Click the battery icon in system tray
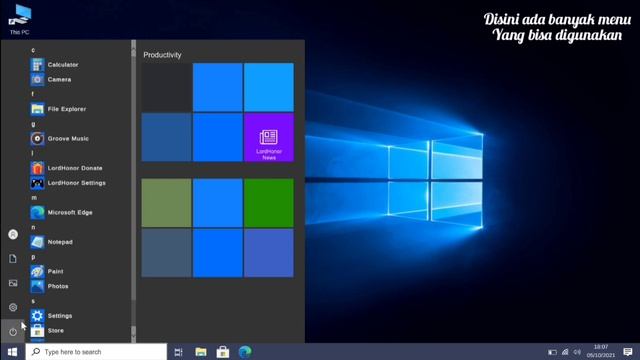The image size is (640, 360). [552, 352]
